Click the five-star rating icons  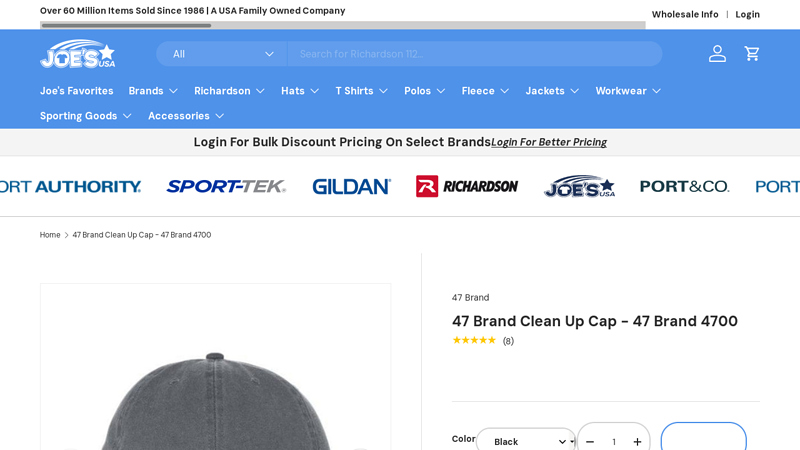tap(474, 340)
